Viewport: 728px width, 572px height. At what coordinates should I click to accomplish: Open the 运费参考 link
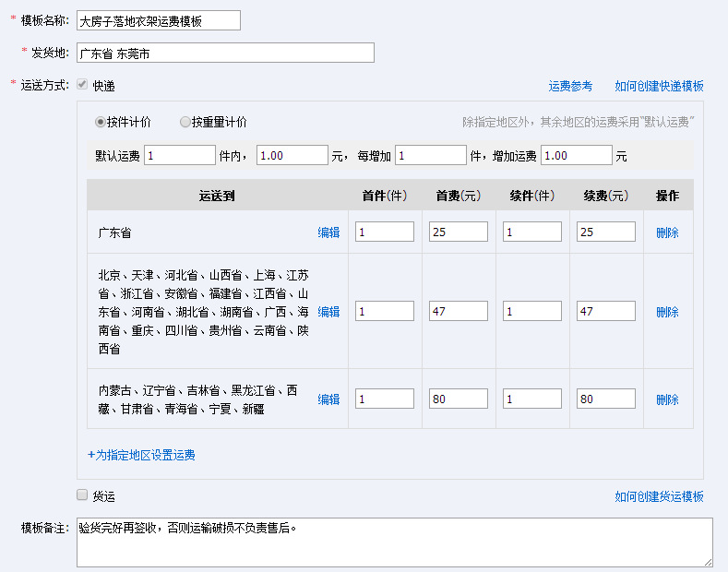[x=570, y=86]
